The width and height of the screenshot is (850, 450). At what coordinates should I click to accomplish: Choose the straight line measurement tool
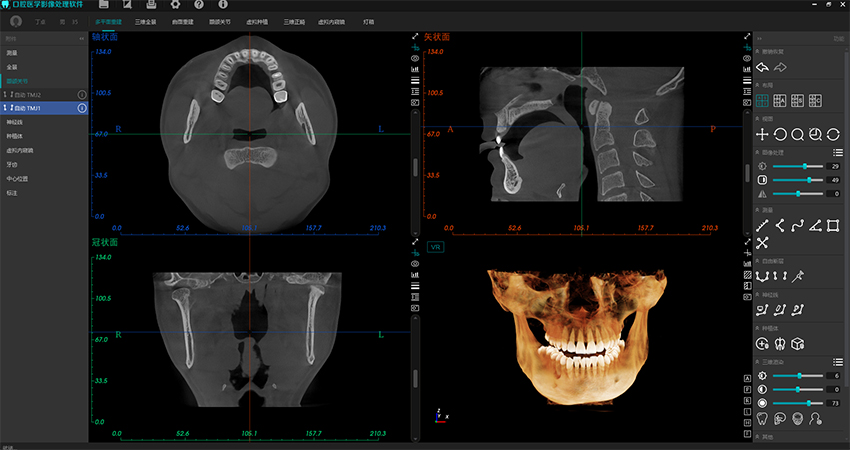click(762, 225)
